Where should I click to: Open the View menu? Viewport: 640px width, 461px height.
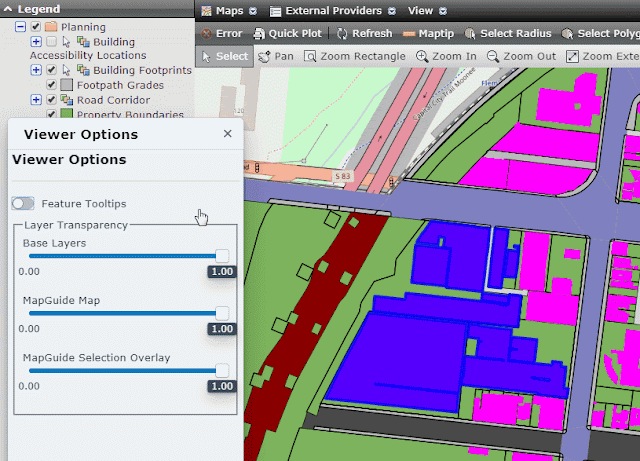tap(427, 11)
